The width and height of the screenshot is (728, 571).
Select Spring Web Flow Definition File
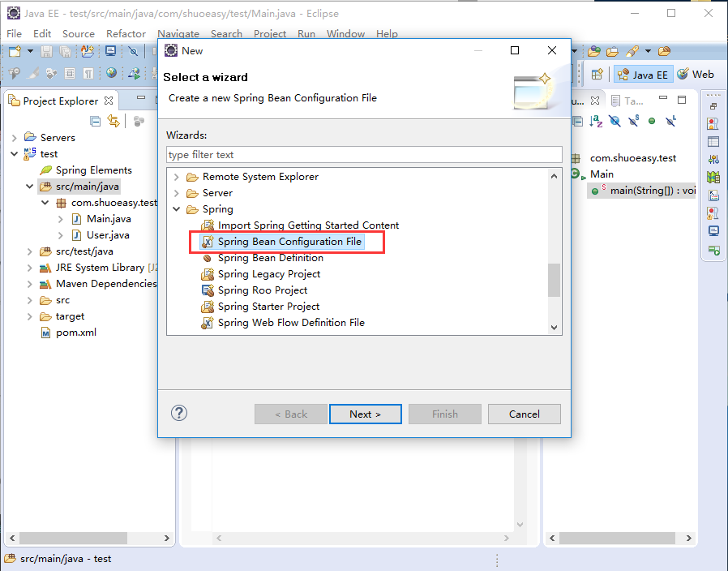[291, 323]
